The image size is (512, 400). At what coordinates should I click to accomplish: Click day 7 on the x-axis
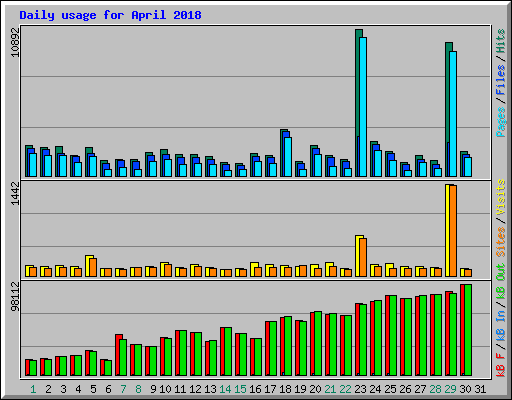[123, 389]
